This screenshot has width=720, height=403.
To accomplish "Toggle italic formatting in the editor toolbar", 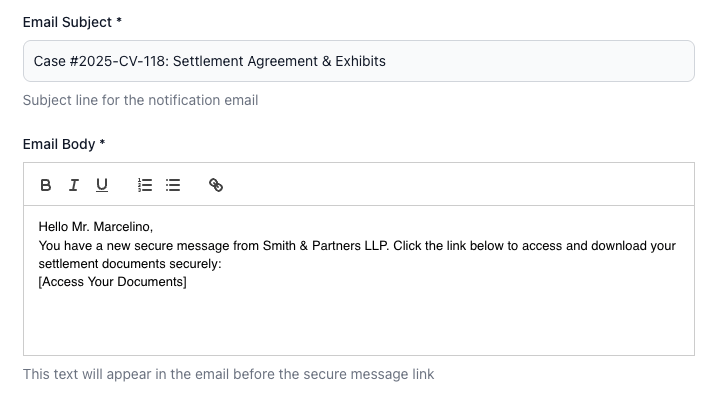I will coord(73,185).
